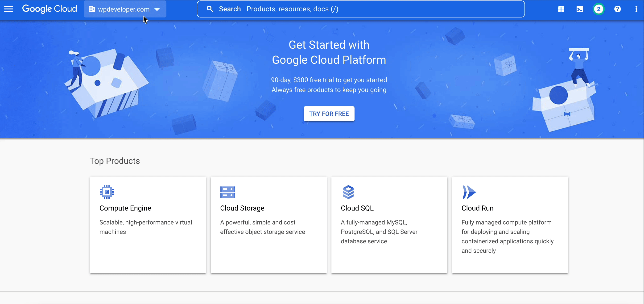Open the three-dot settings menu
This screenshot has width=644, height=304.
pos(636,9)
